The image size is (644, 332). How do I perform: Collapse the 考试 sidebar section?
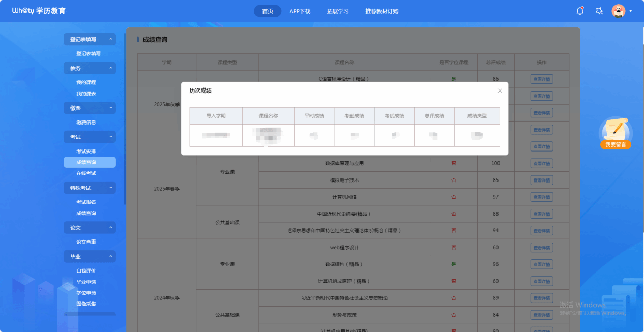click(111, 137)
